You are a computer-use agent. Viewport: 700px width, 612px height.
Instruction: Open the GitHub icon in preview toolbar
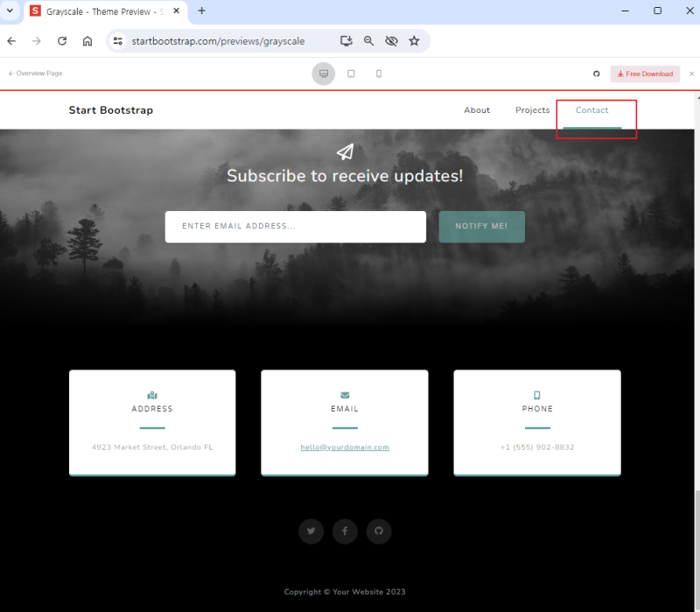pos(597,74)
